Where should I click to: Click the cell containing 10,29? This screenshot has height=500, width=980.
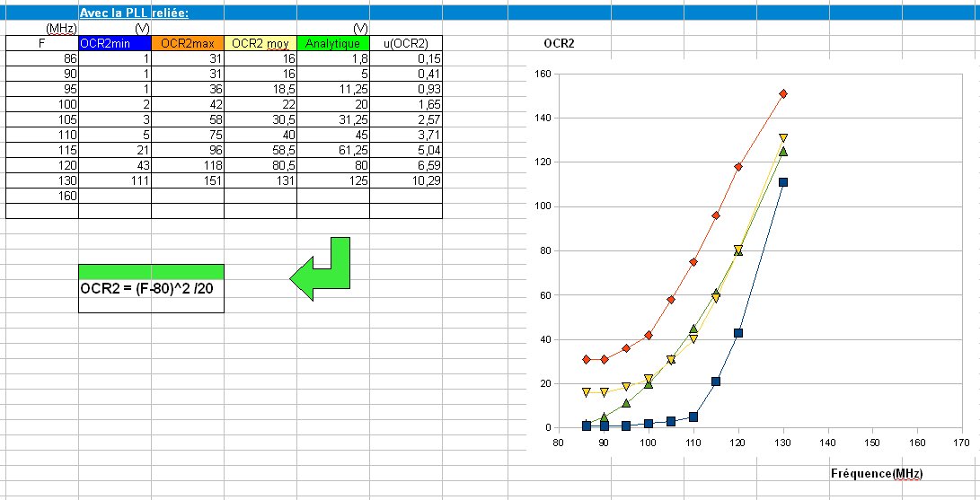(x=406, y=180)
